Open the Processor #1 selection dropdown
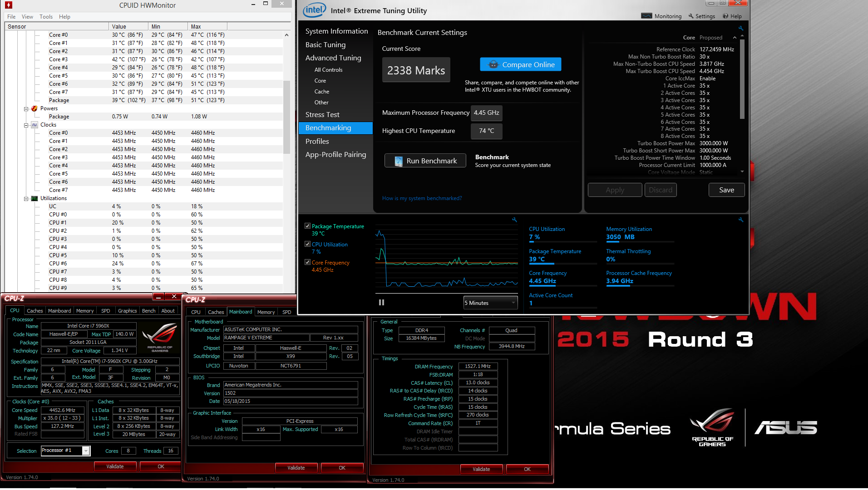Screen dimensions: 868x490 (x=66, y=451)
